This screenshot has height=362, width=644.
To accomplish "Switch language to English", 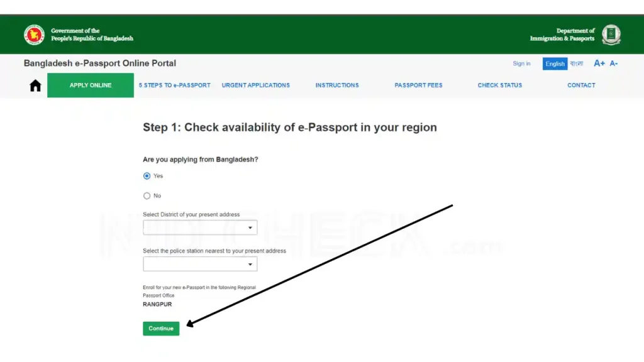I will coord(555,63).
